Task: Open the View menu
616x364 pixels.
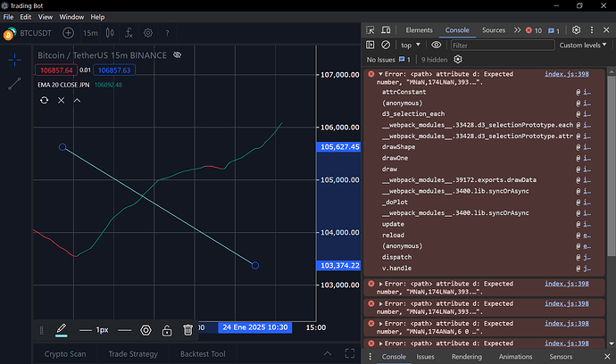Action: (x=46, y=17)
